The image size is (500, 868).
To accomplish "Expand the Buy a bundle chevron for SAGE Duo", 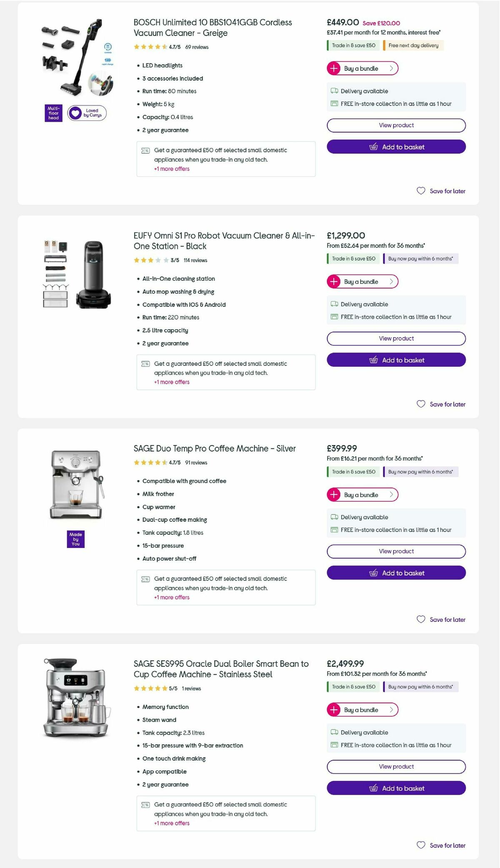I will pyautogui.click(x=391, y=495).
